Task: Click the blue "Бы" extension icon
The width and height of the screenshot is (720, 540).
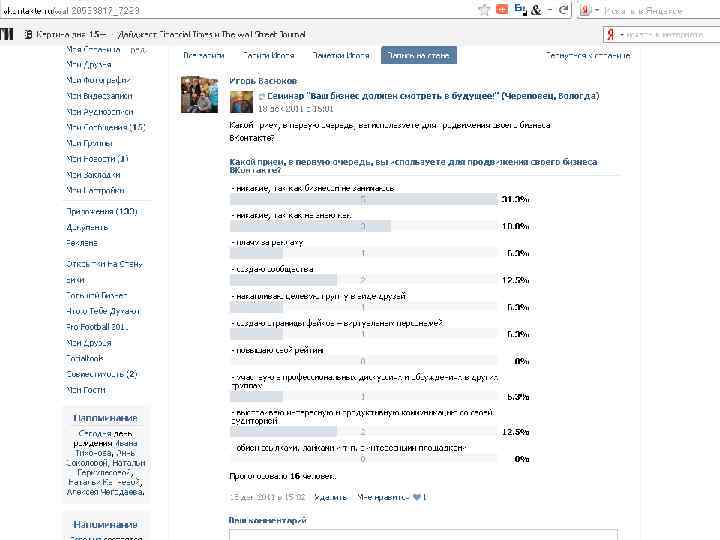Action: click(x=520, y=9)
